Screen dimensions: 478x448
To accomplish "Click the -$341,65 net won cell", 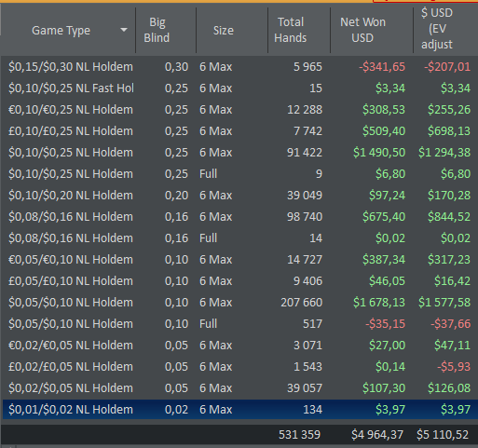I will point(382,67).
